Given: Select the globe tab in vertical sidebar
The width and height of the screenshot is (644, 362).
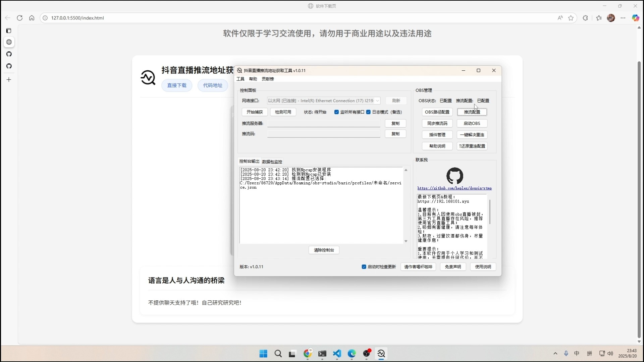Looking at the screenshot, I should [x=9, y=42].
